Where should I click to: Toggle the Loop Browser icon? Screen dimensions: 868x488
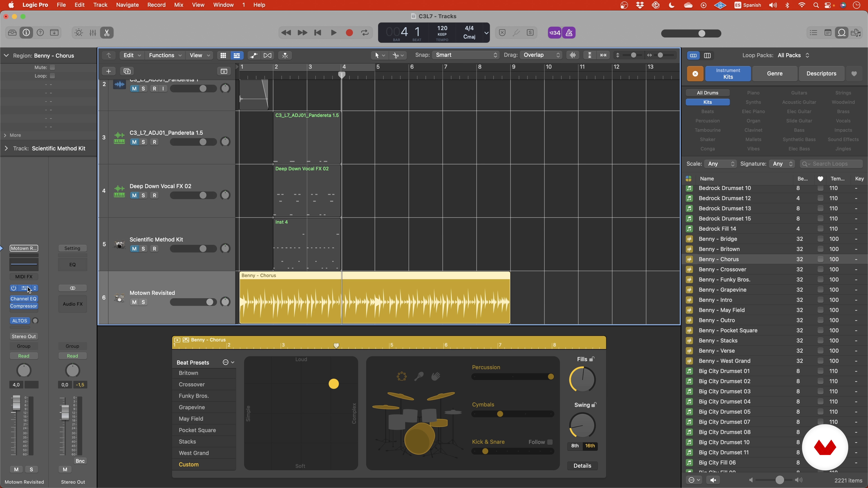842,33
